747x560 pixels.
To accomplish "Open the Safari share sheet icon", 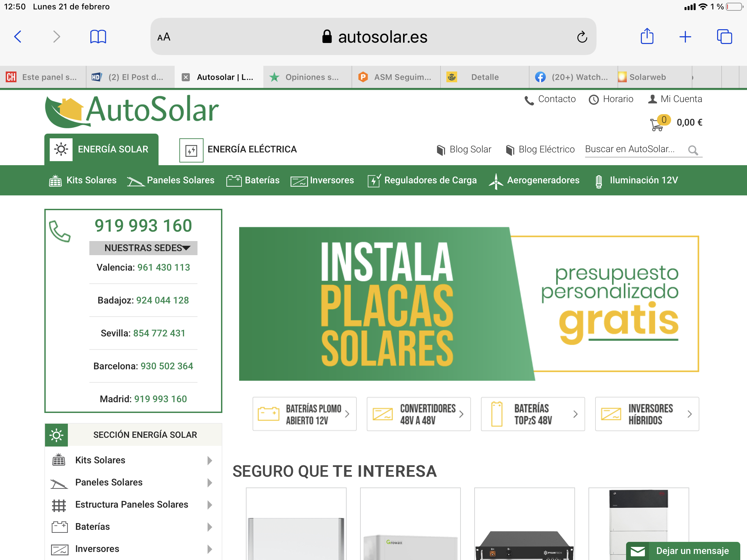I will point(647,36).
